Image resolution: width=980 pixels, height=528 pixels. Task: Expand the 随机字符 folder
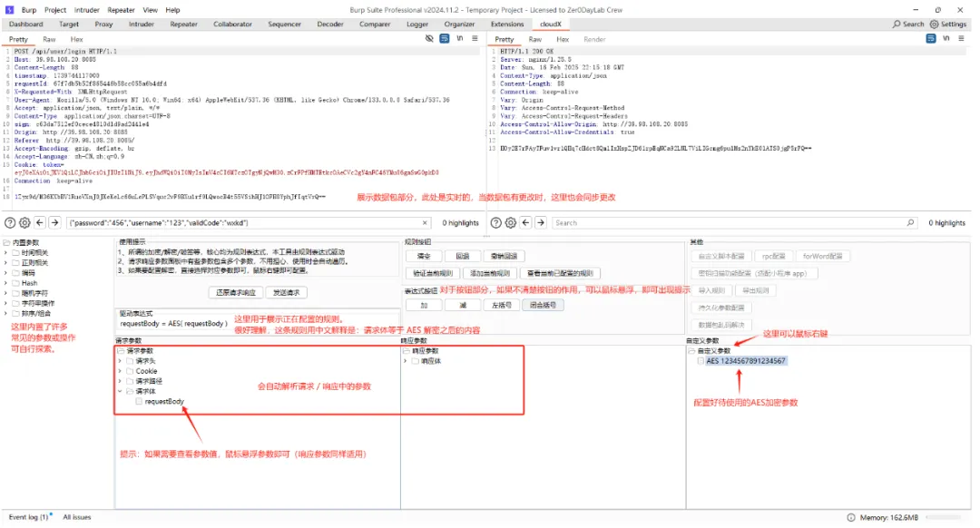(x=6, y=293)
